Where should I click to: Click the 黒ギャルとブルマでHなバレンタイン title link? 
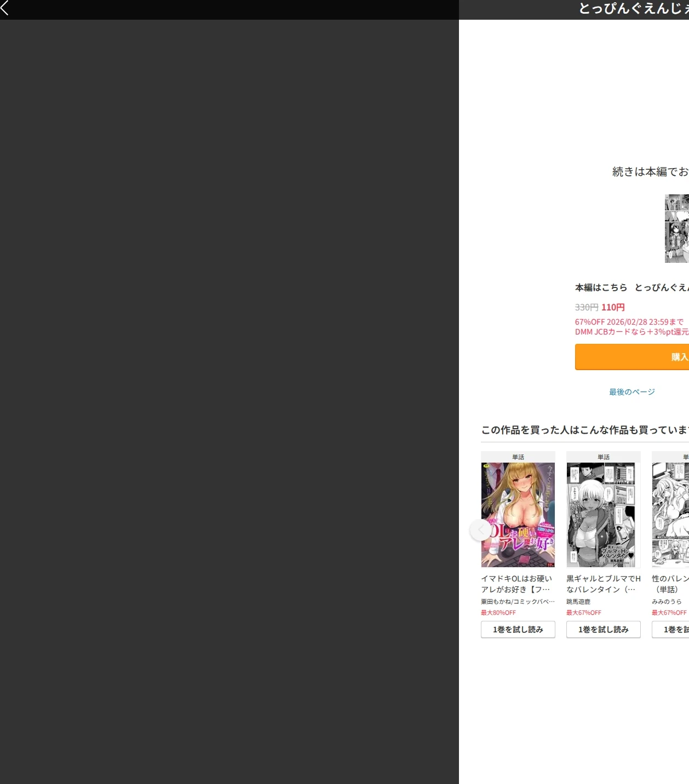click(604, 584)
